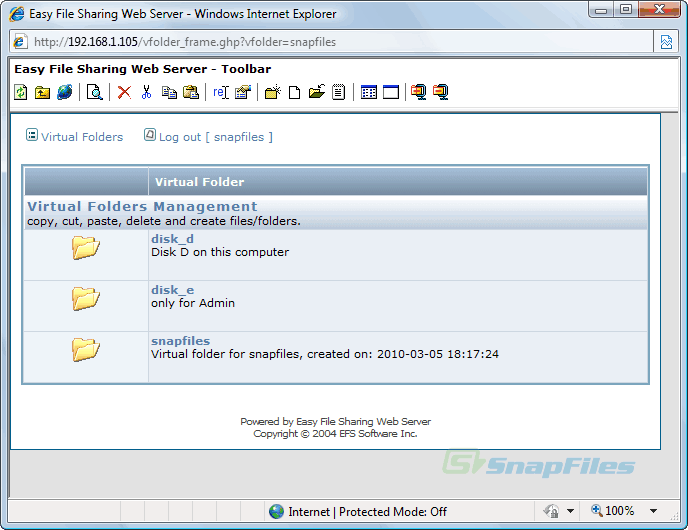Click the notepad Edit text icon

pyautogui.click(x=338, y=92)
